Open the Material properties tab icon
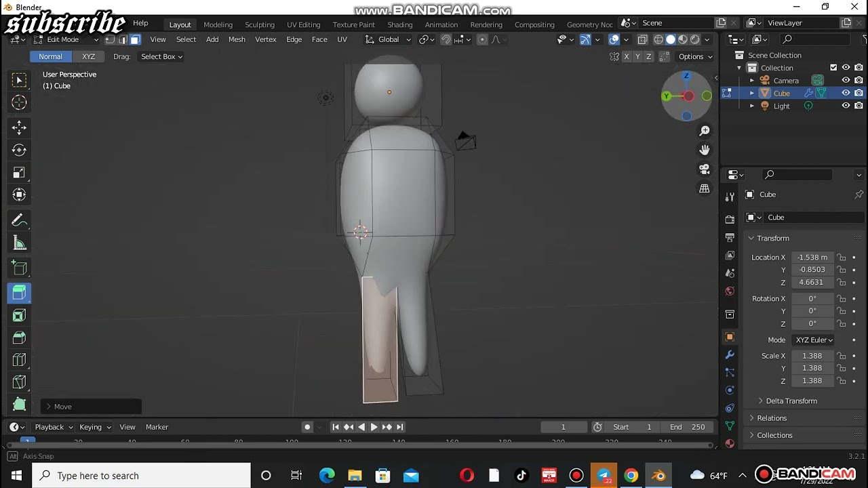 [730, 443]
